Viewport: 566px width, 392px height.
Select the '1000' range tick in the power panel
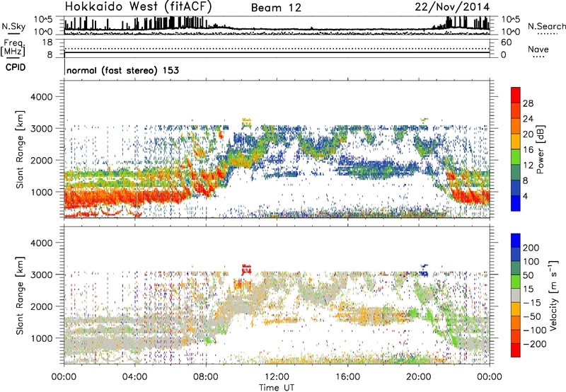pos(41,192)
